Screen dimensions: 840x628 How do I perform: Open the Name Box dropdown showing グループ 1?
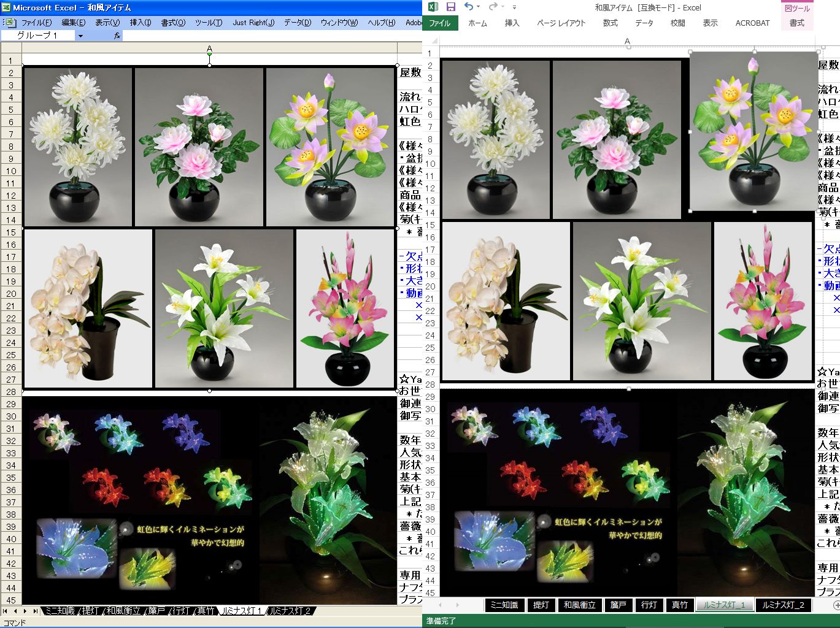click(x=80, y=36)
